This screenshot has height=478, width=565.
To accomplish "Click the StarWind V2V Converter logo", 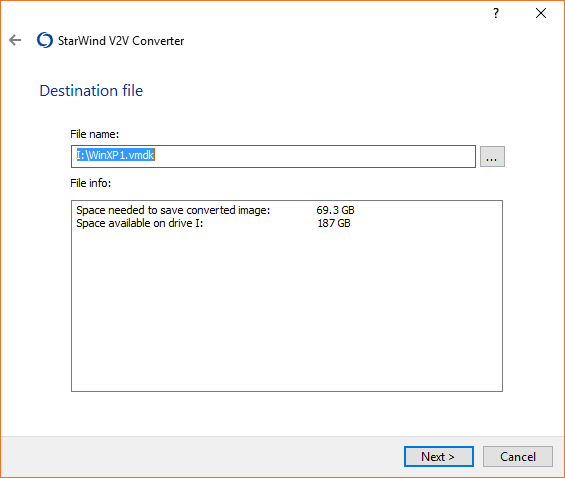I will pyautogui.click(x=45, y=40).
